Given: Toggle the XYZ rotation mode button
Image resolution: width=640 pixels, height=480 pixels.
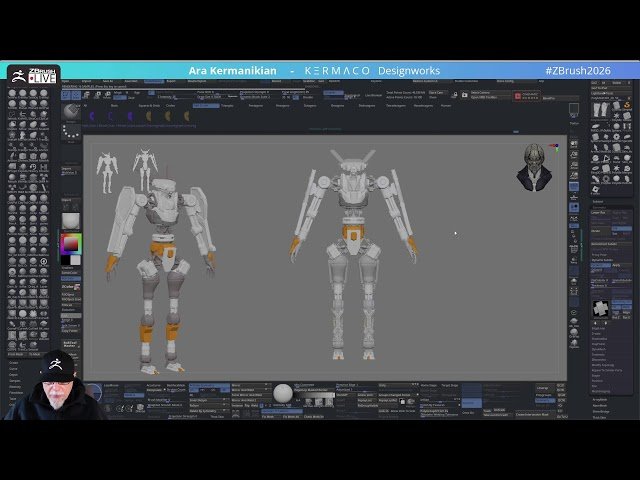Looking at the screenshot, I should tap(574, 226).
